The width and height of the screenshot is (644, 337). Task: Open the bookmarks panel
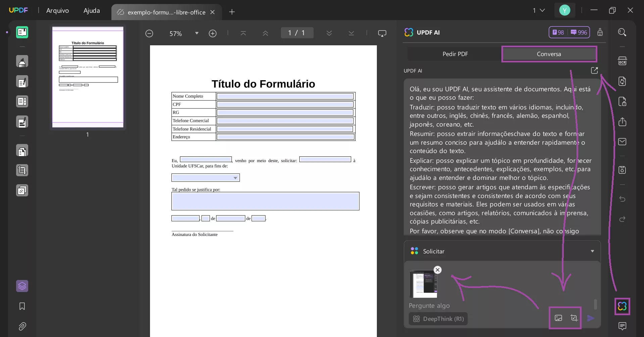[21, 306]
